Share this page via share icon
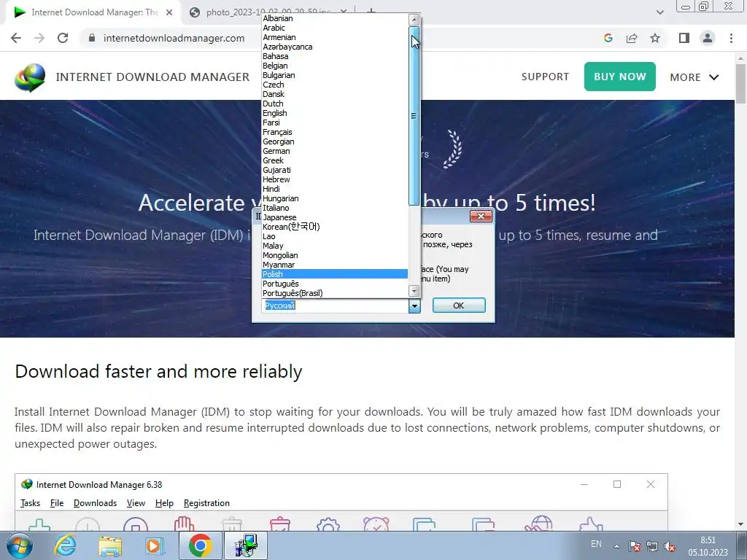 [x=632, y=38]
